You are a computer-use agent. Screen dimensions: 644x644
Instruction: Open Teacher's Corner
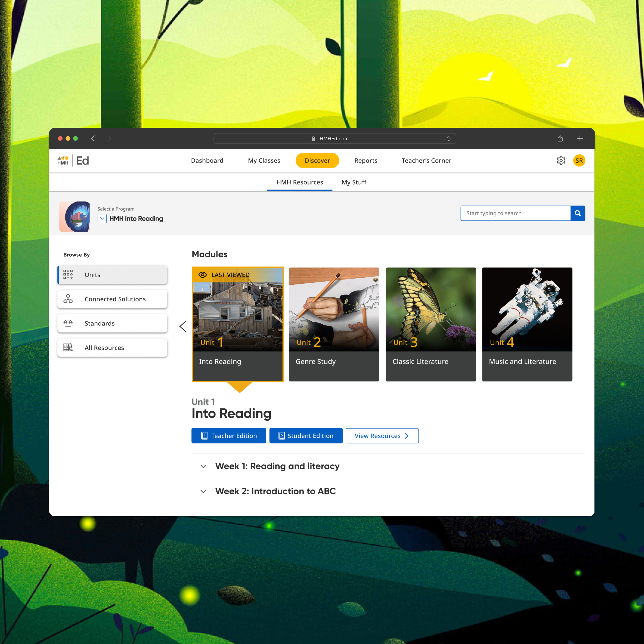[426, 161]
